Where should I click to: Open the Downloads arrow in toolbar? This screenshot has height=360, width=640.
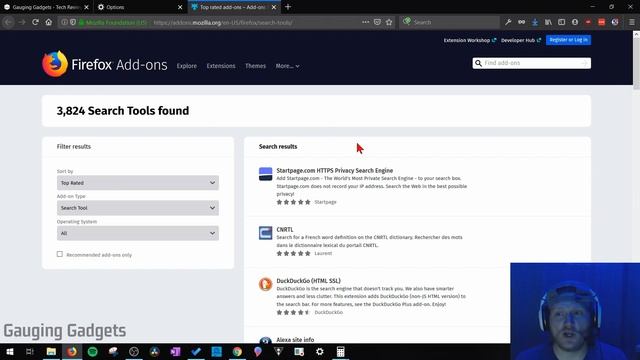tap(535, 22)
